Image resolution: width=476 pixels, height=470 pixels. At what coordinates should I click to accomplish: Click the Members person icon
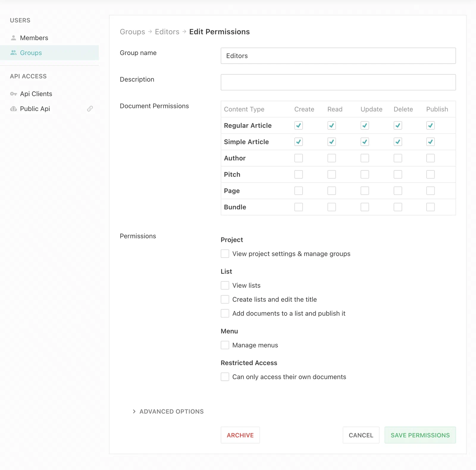[13, 38]
